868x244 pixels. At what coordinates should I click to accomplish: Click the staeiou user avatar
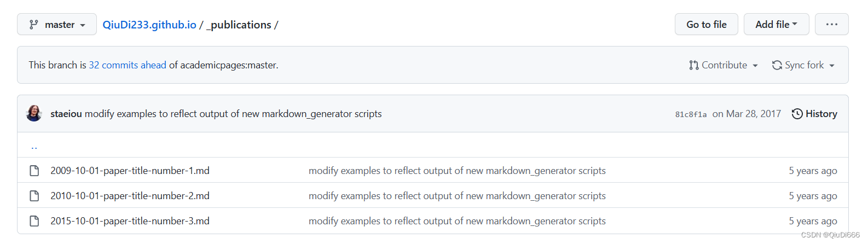click(34, 113)
